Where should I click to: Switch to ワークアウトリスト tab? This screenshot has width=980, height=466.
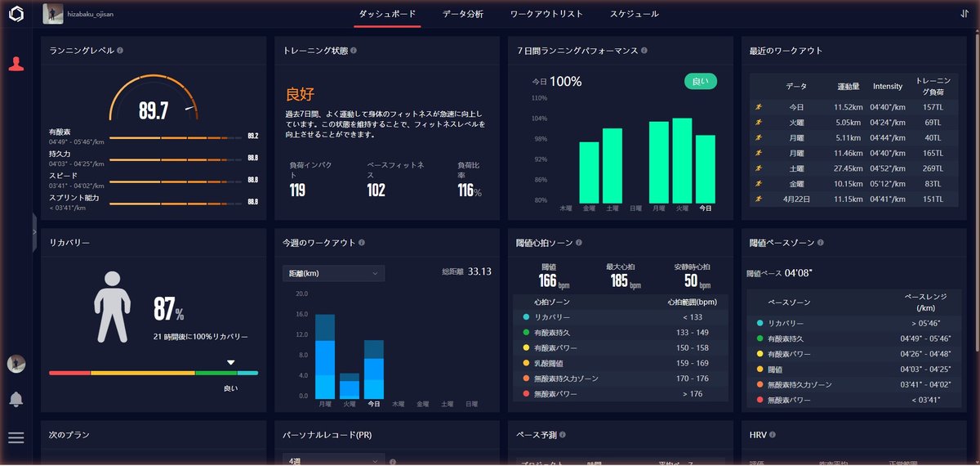(546, 14)
